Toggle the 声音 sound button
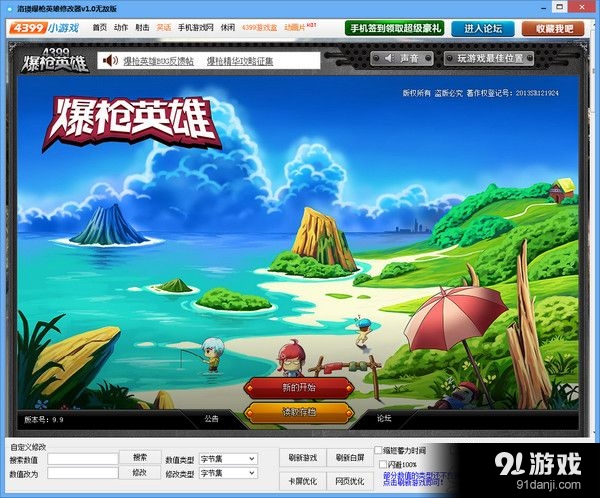Viewport: 600px width, 498px height. click(402, 59)
